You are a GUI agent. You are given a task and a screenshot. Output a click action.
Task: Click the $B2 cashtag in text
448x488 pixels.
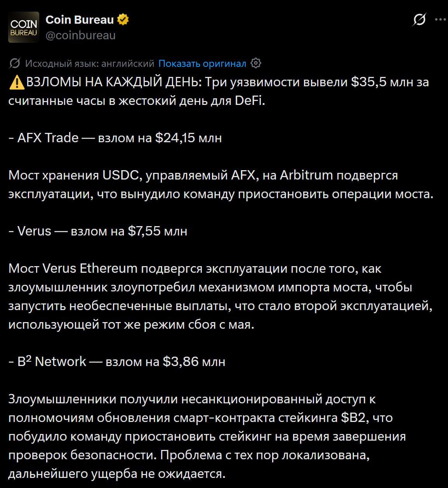point(351,418)
